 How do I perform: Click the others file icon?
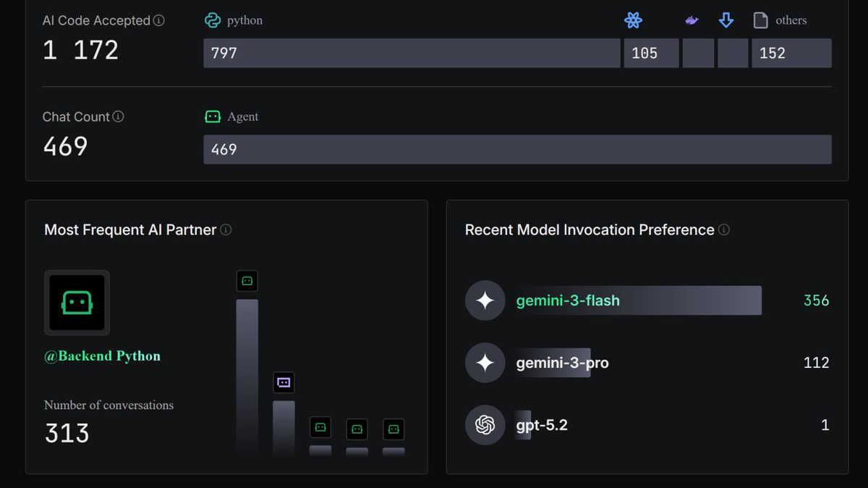tap(760, 20)
